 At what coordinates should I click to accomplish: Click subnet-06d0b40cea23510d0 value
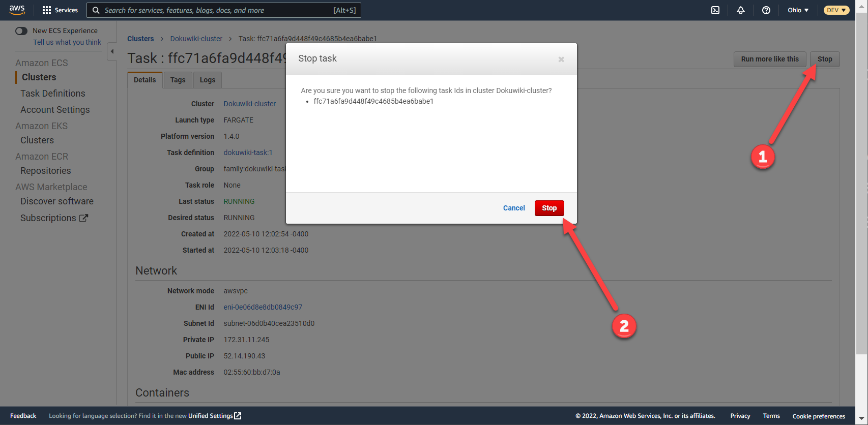tap(269, 323)
